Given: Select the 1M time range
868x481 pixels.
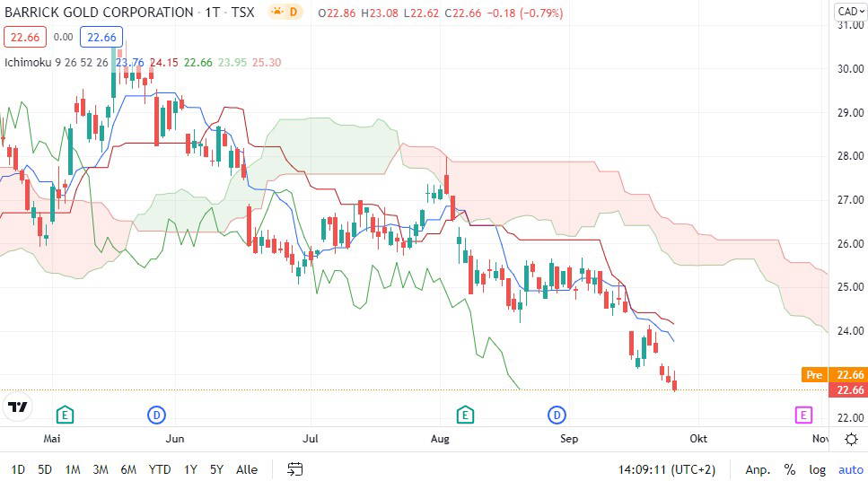Looking at the screenshot, I should pyautogui.click(x=73, y=469).
